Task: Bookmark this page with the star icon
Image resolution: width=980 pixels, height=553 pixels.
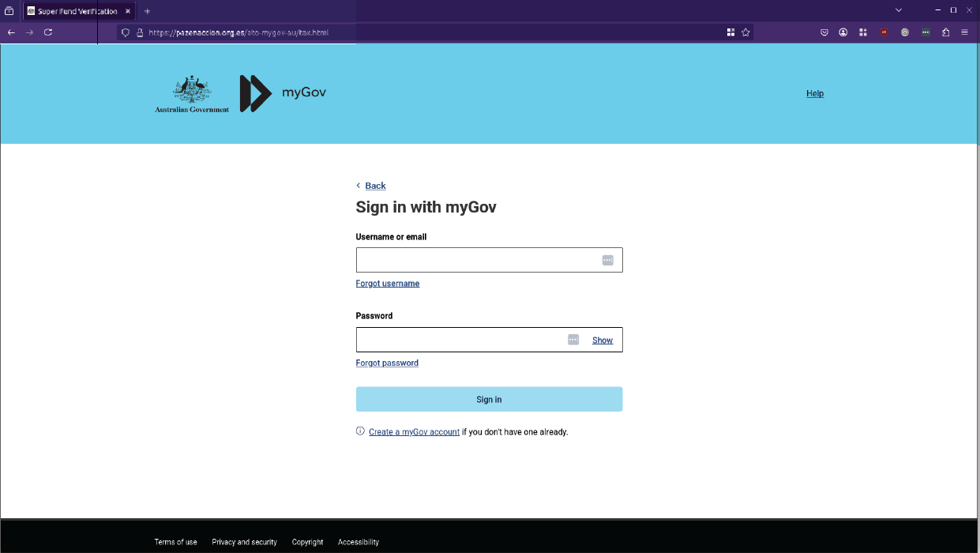Action: (x=745, y=32)
